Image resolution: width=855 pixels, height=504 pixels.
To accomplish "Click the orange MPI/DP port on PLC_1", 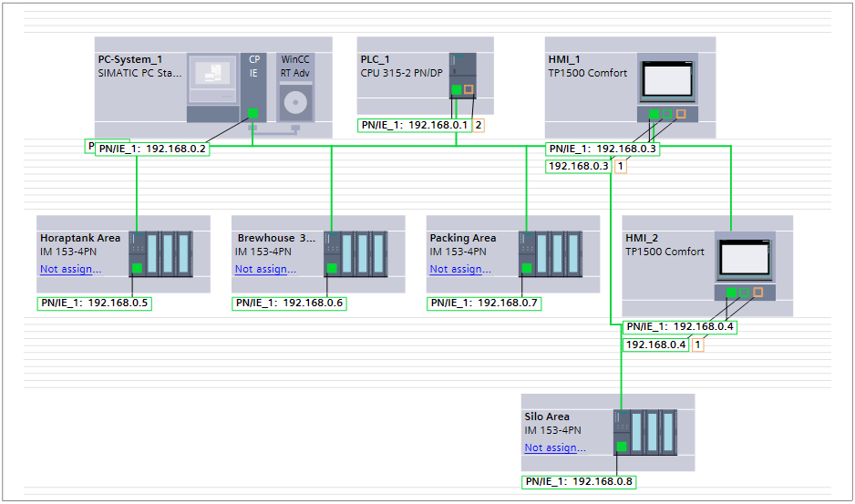I will point(469,89).
